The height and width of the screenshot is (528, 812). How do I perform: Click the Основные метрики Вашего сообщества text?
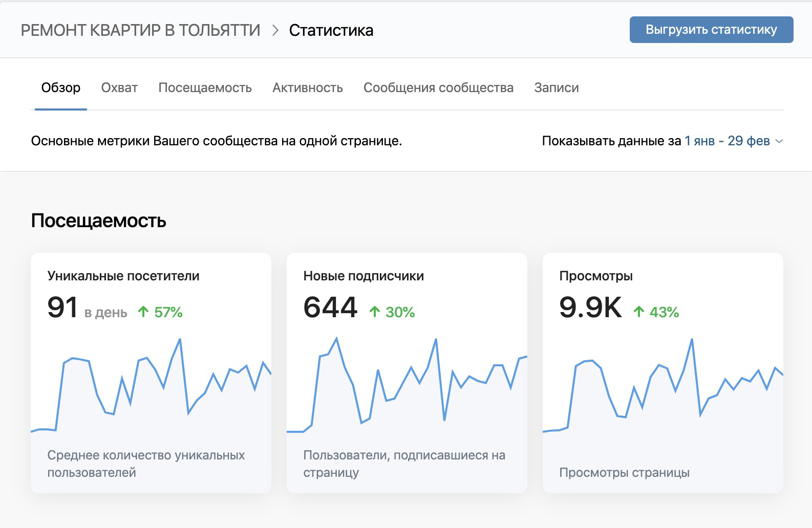pyautogui.click(x=217, y=141)
